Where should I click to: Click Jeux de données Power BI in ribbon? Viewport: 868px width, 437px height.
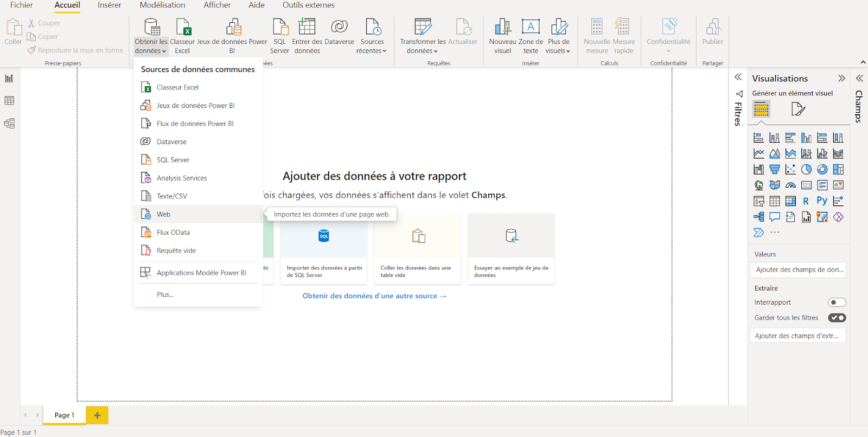(232, 36)
